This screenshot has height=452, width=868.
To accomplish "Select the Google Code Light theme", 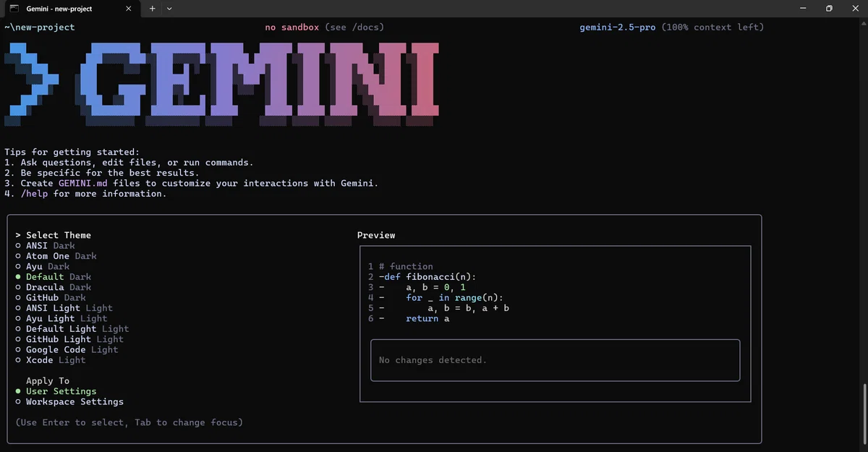I will click(x=67, y=349).
